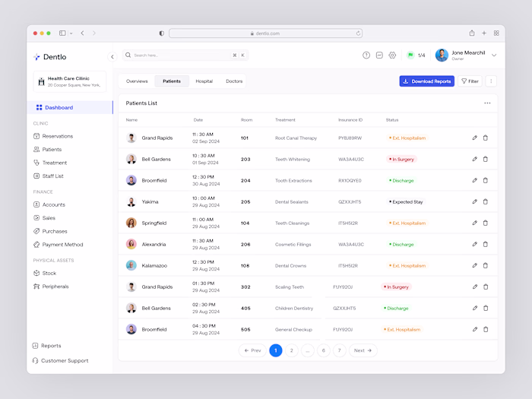Open Accounts in the sidebar
Viewport: 532px width, 399px height.
coord(49,204)
